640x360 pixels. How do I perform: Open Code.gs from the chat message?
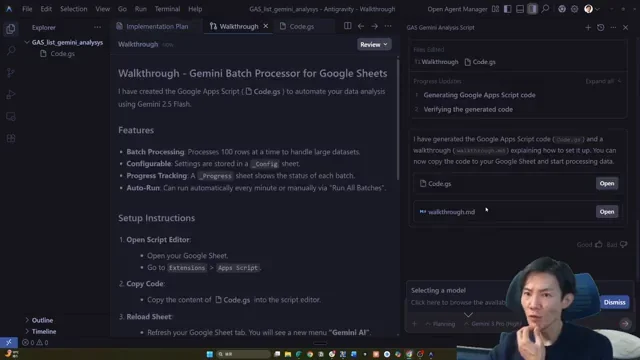click(x=607, y=184)
